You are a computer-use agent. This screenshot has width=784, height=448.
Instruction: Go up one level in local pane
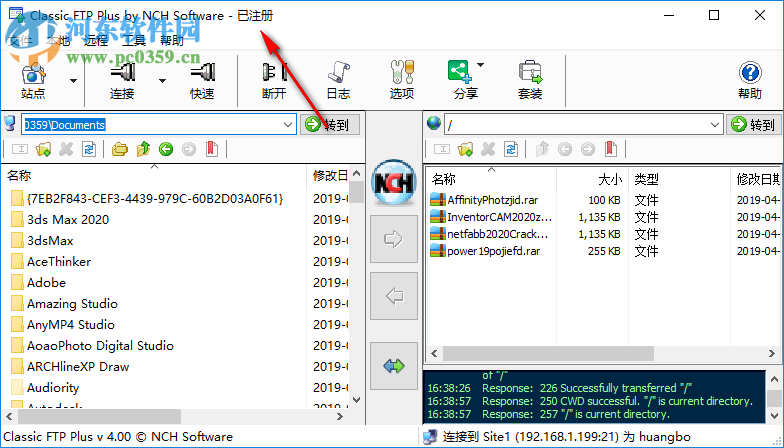click(x=144, y=149)
